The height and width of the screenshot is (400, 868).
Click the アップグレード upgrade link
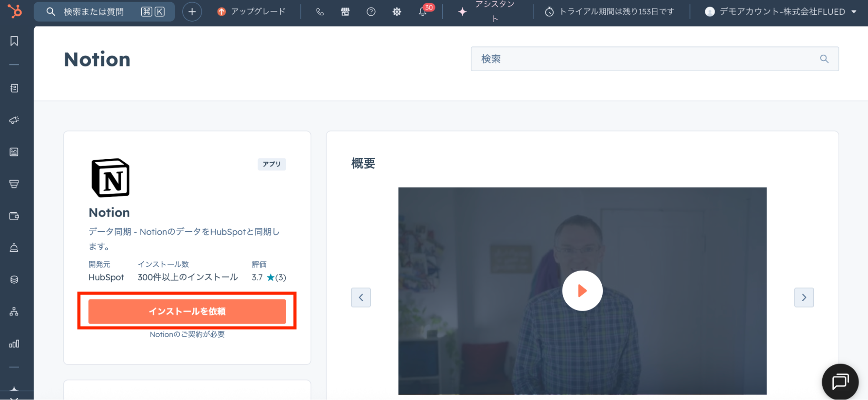251,12
